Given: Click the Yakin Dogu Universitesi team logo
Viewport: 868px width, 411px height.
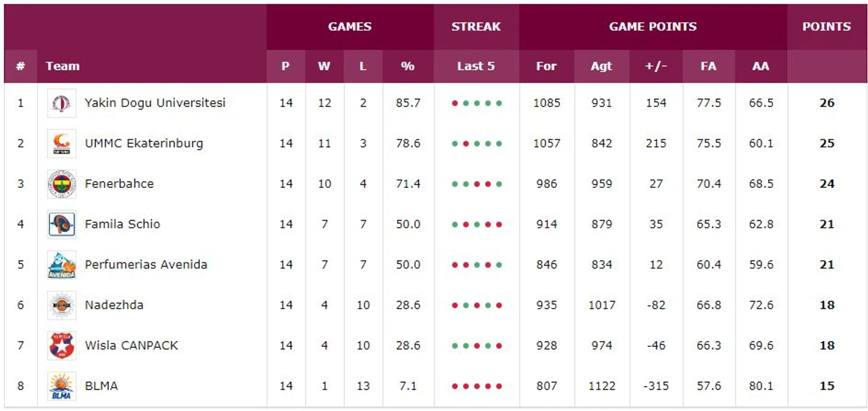Looking at the screenshot, I should [x=62, y=103].
